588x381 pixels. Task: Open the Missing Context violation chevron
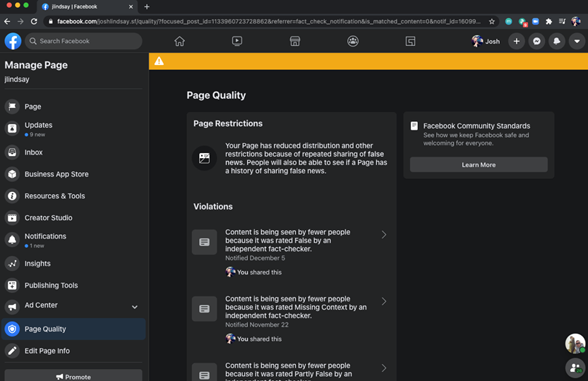coord(383,301)
